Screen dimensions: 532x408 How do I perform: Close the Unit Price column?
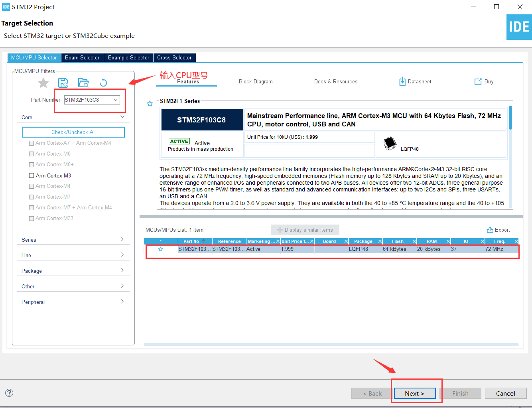(312, 241)
